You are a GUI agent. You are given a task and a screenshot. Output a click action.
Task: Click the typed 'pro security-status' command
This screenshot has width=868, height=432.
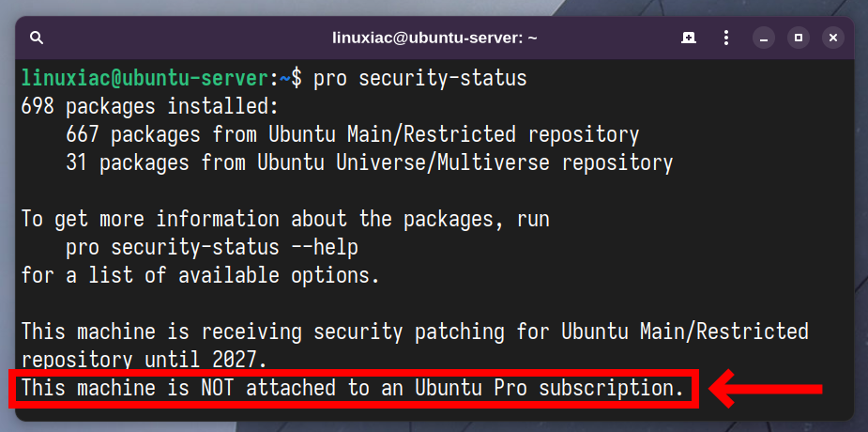[420, 79]
